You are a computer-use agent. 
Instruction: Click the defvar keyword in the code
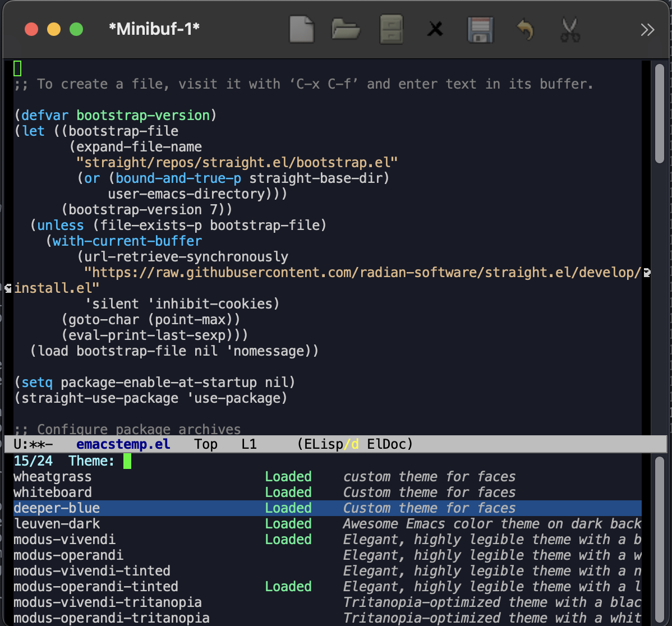[x=45, y=115]
